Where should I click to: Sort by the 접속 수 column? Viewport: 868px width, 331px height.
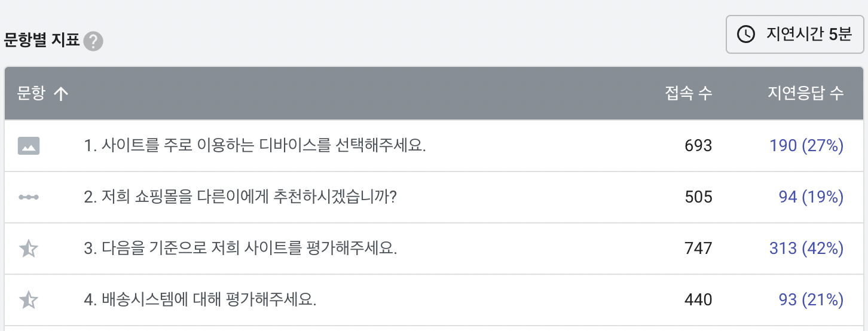(689, 93)
